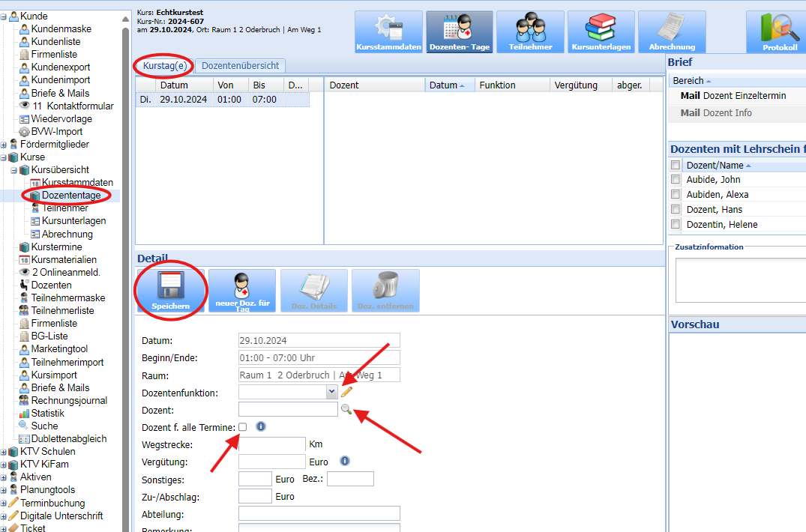806x532 pixels.
Task: Click the Teilnehmer toolbar icon
Action: [x=530, y=31]
